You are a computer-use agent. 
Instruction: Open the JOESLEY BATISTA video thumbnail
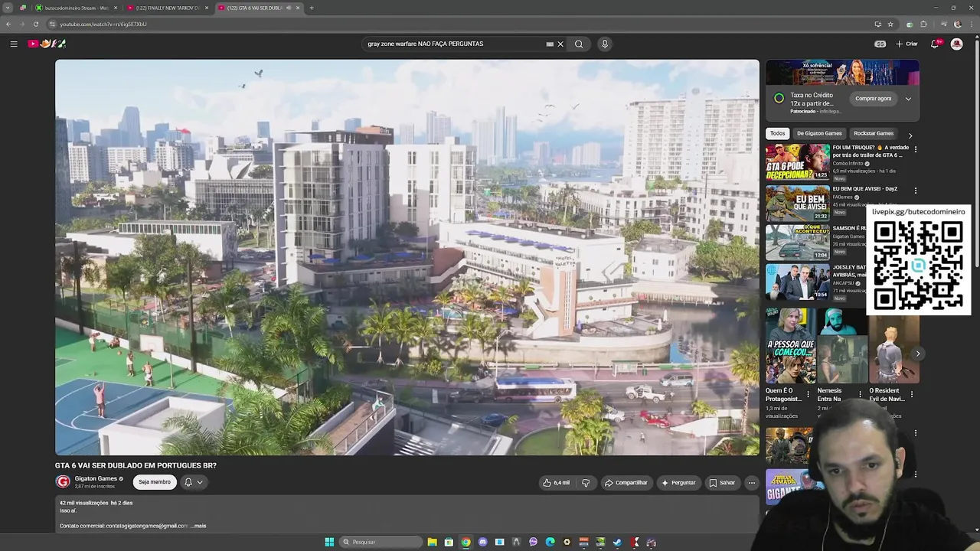[x=798, y=282]
